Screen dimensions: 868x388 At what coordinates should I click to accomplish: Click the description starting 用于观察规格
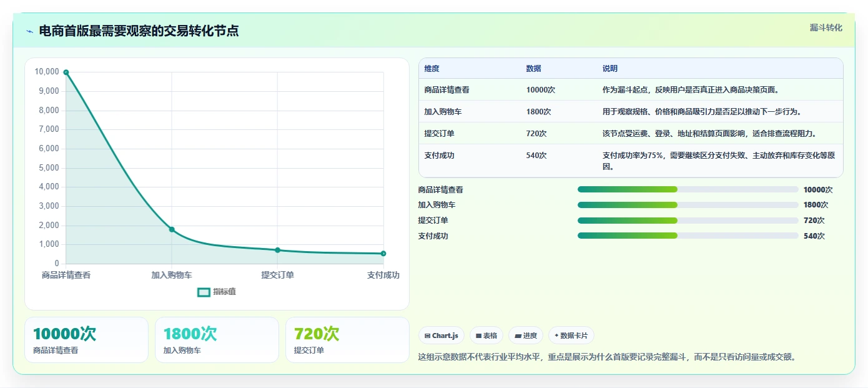pyautogui.click(x=702, y=112)
